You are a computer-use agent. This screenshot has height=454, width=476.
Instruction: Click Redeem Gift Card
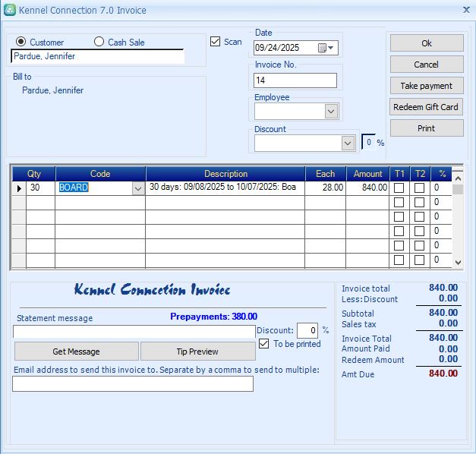pyautogui.click(x=426, y=107)
